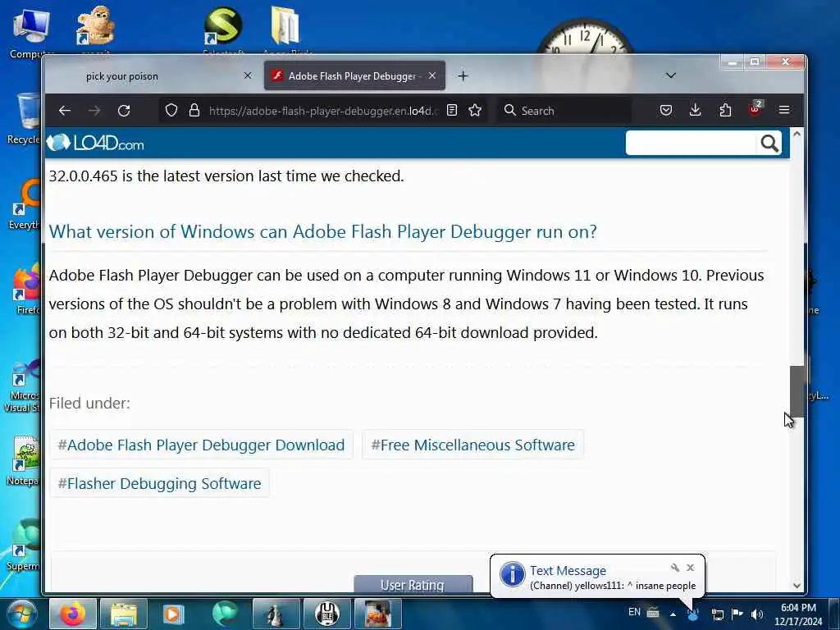Image resolution: width=840 pixels, height=630 pixels.
Task: Open uBlock Origin extension icon
Action: (755, 109)
